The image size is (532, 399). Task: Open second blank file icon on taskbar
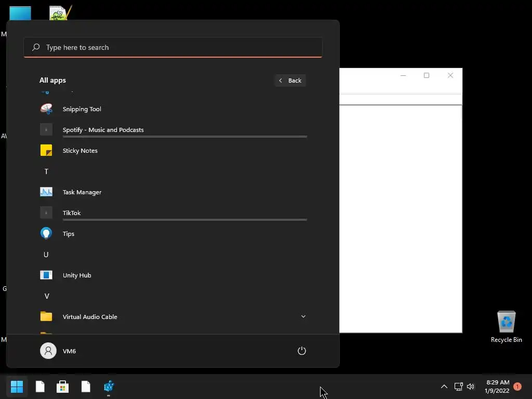pos(86,386)
